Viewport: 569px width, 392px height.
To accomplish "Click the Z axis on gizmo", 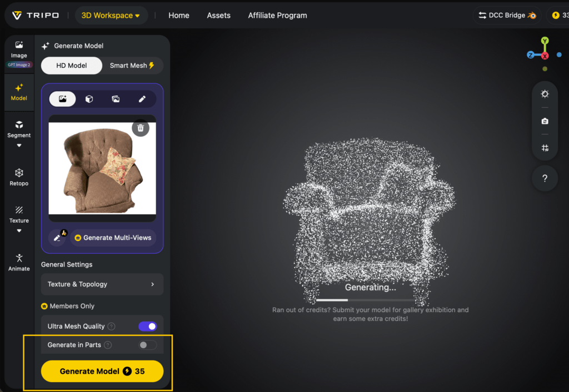I will click(531, 55).
